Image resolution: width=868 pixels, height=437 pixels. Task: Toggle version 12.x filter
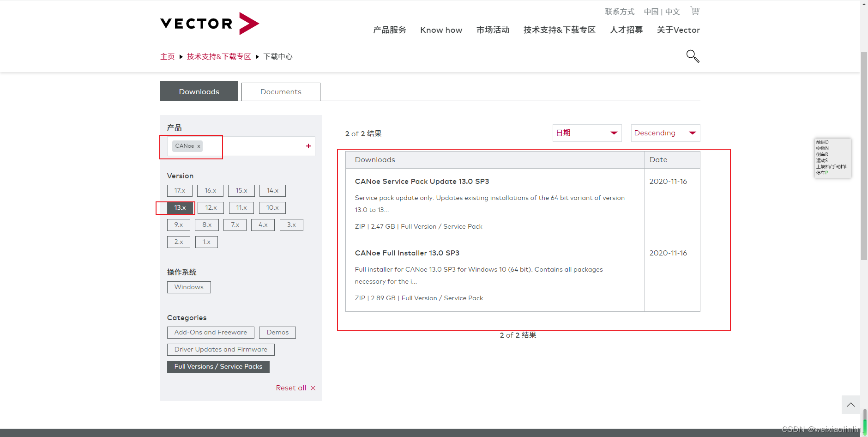[211, 208]
